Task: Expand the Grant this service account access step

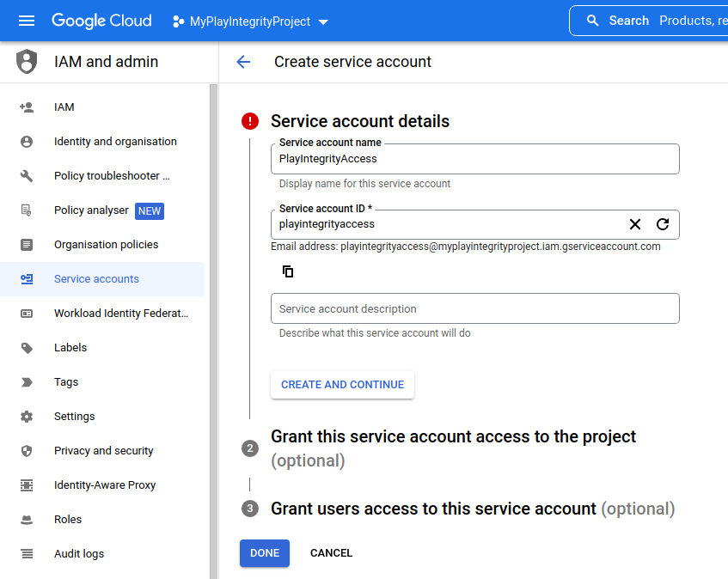Action: point(453,436)
